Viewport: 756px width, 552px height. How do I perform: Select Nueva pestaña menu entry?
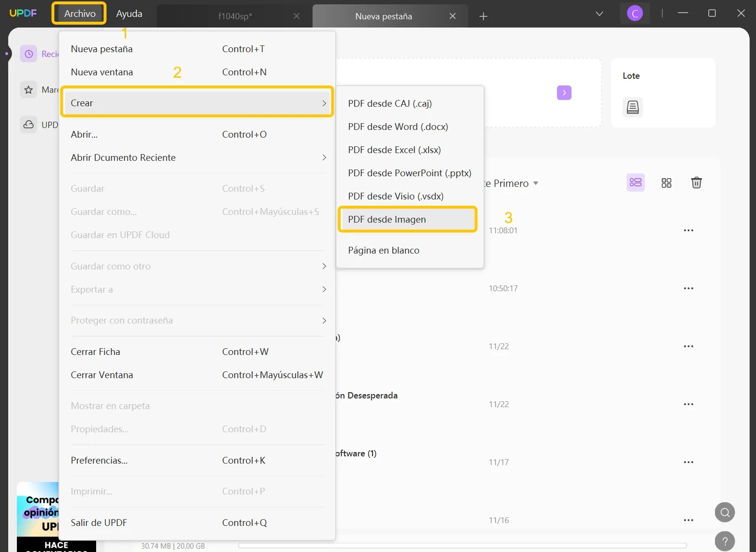(x=197, y=49)
